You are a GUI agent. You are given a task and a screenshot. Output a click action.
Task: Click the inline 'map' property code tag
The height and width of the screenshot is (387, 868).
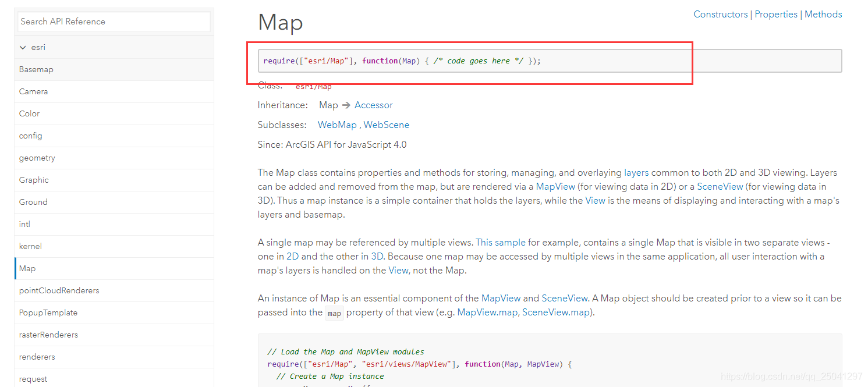[334, 313]
